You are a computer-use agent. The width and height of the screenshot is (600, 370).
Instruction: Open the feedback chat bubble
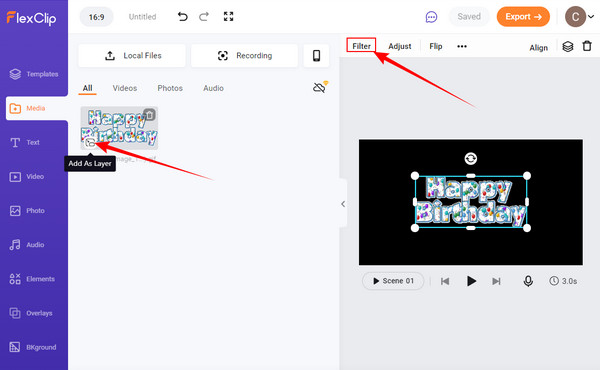tap(431, 17)
